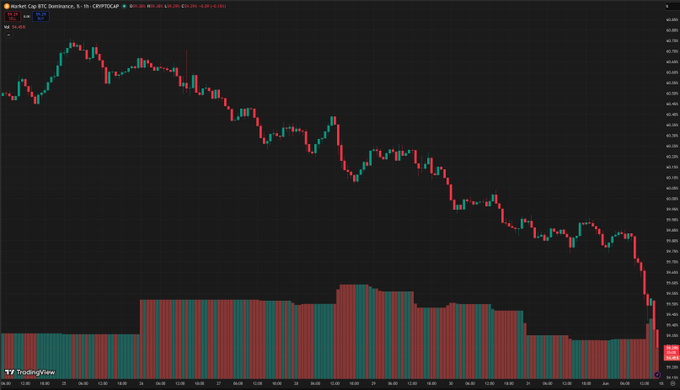Click the '30' date label on time axis
The image size is (680, 390).
451,383
